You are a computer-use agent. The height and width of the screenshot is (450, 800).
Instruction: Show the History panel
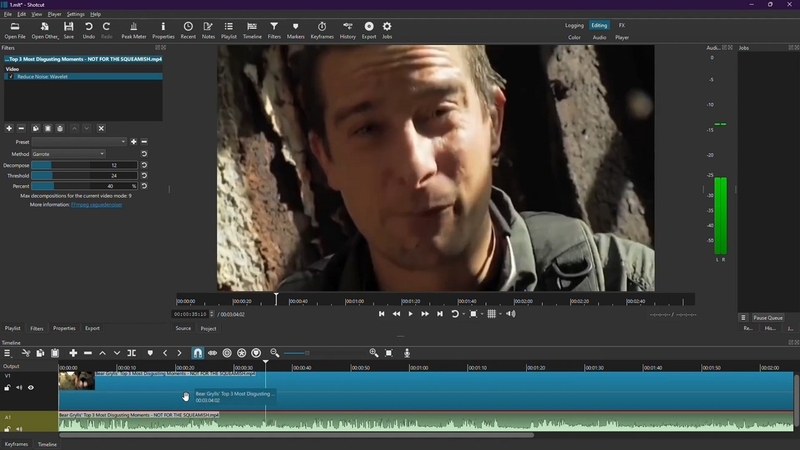347,30
